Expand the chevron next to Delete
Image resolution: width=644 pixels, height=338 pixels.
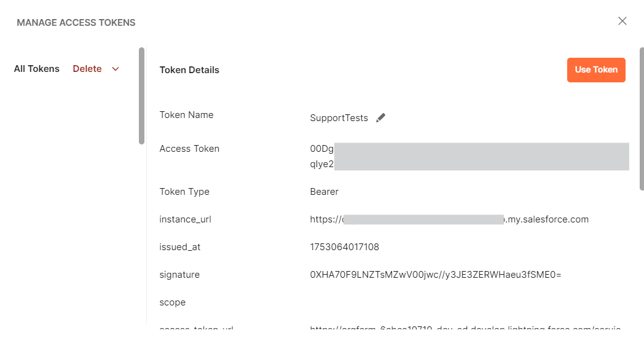116,69
